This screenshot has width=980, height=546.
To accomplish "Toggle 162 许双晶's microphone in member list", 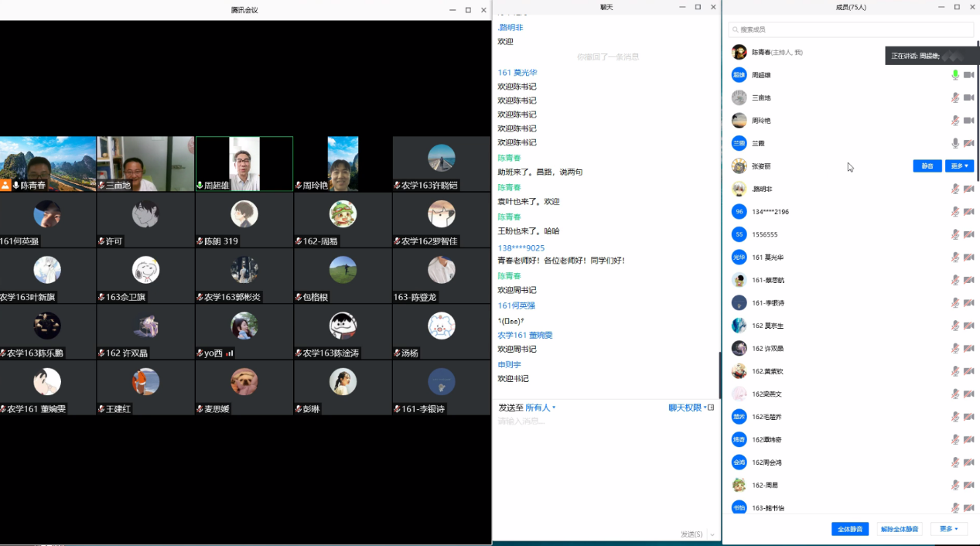I will [955, 348].
